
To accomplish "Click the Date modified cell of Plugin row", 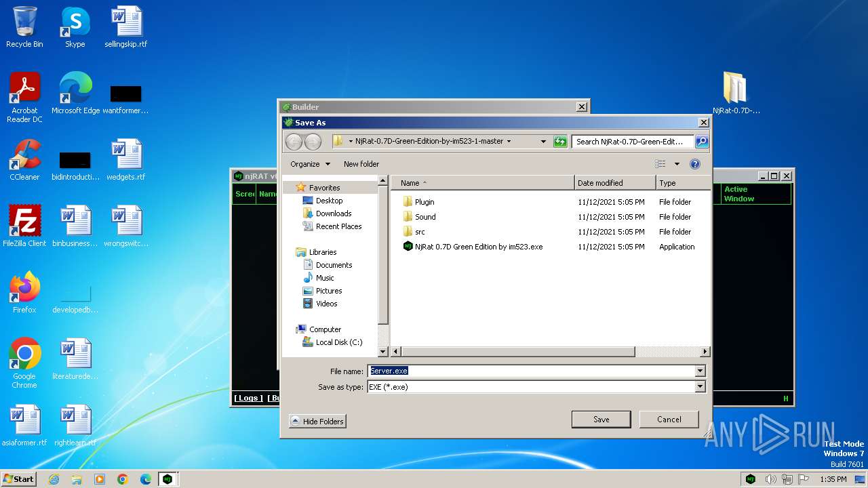I will (611, 202).
